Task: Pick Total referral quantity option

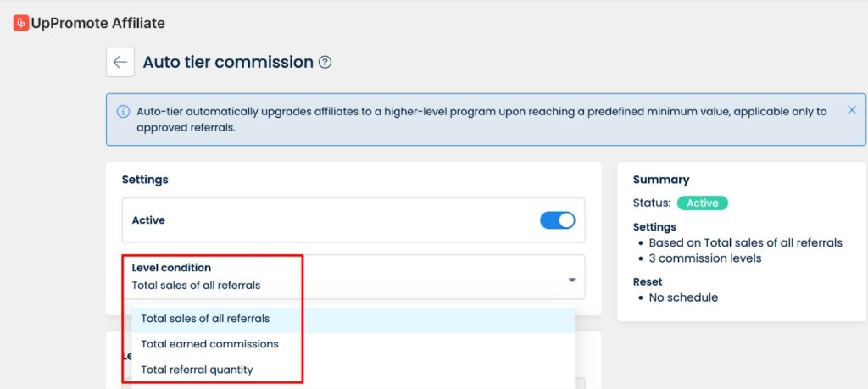Action: [197, 370]
